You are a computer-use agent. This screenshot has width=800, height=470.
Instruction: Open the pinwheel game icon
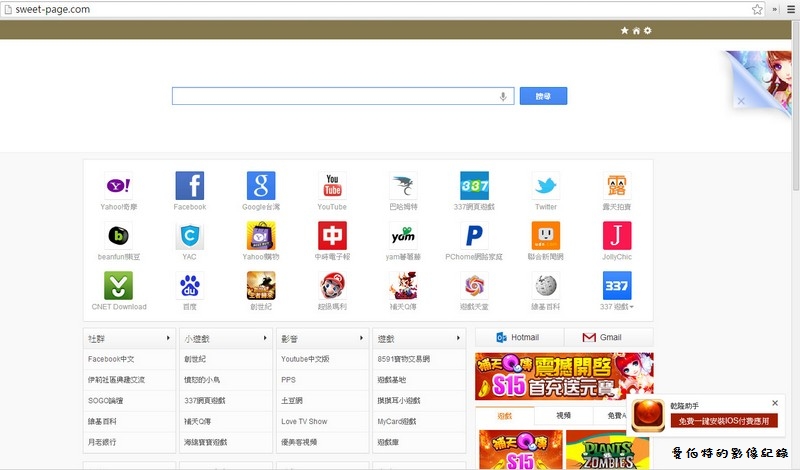[x=474, y=286]
